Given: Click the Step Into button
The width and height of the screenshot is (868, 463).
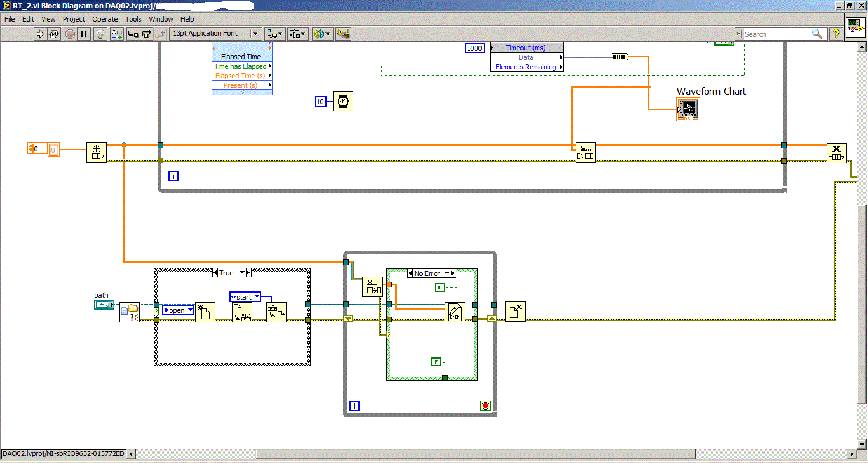Looking at the screenshot, I should pyautogui.click(x=133, y=34).
